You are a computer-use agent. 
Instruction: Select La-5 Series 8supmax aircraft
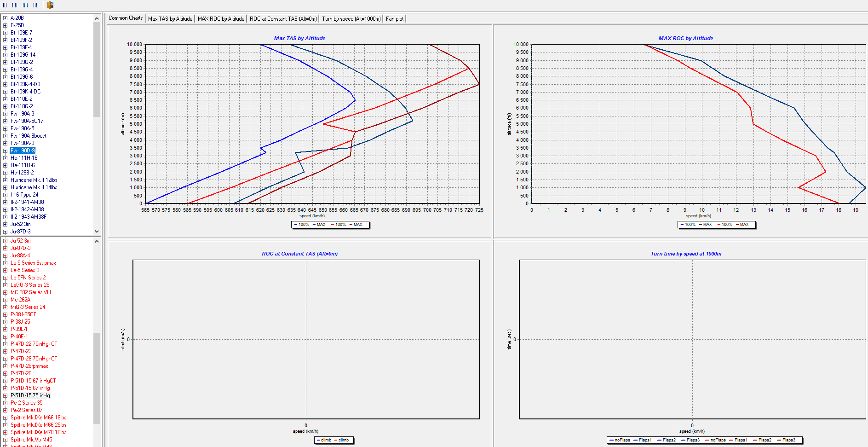33,263
